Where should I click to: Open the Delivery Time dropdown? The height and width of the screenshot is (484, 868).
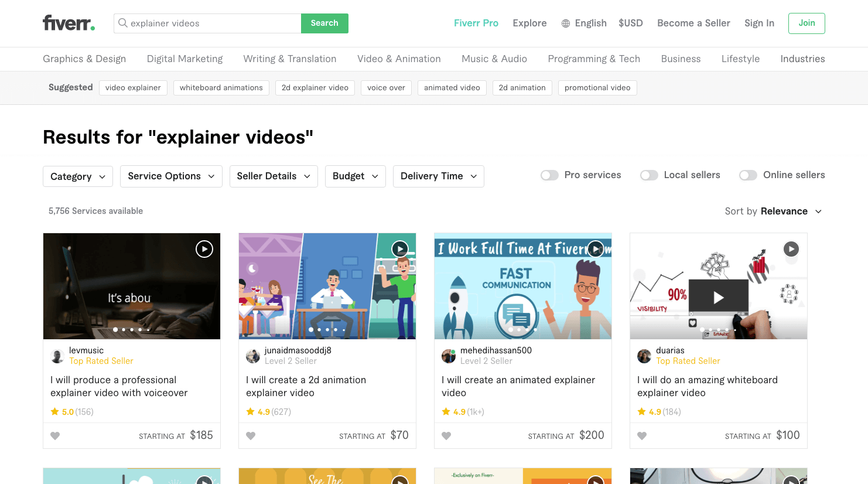[439, 176]
